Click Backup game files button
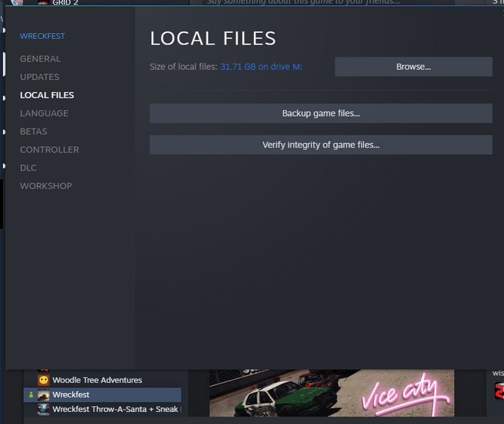The image size is (504, 424). click(x=321, y=113)
